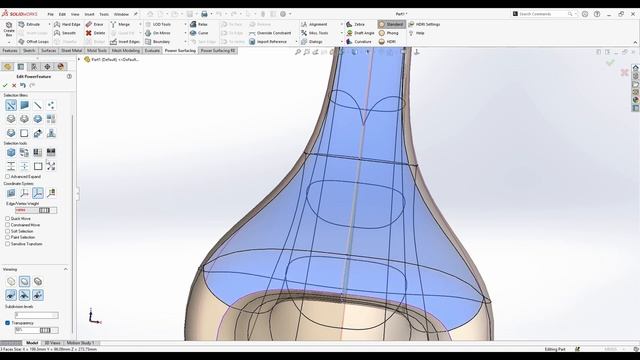Open HDRI Settings
The height and width of the screenshot is (360, 640).
pos(424,24)
